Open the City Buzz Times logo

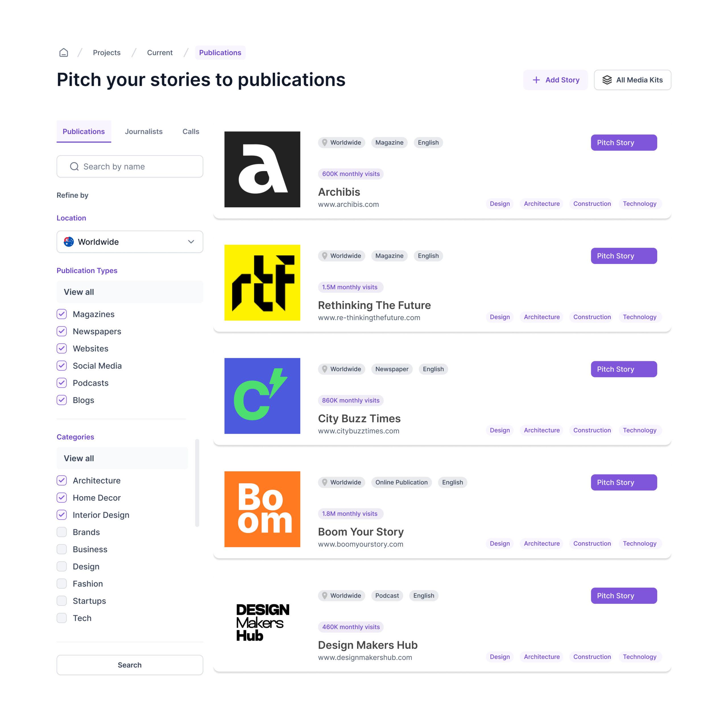(262, 396)
